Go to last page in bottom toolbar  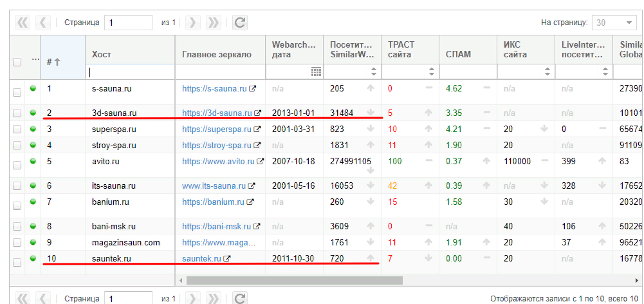pyautogui.click(x=213, y=298)
